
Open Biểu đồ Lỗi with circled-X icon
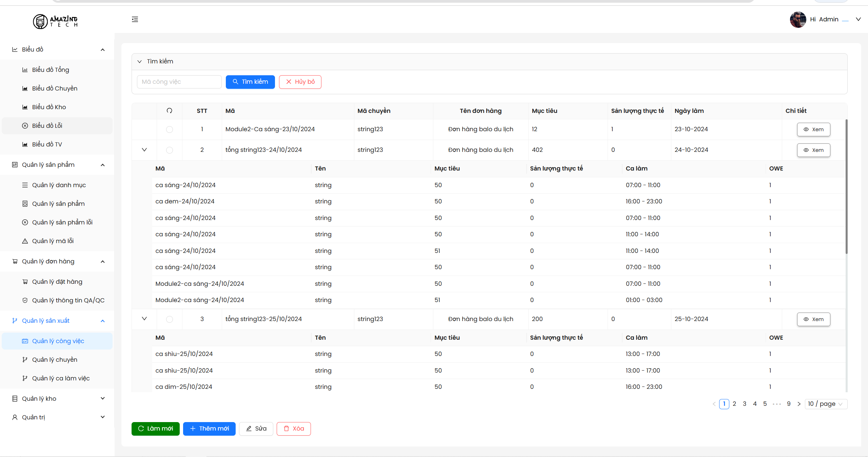pyautogui.click(x=47, y=126)
